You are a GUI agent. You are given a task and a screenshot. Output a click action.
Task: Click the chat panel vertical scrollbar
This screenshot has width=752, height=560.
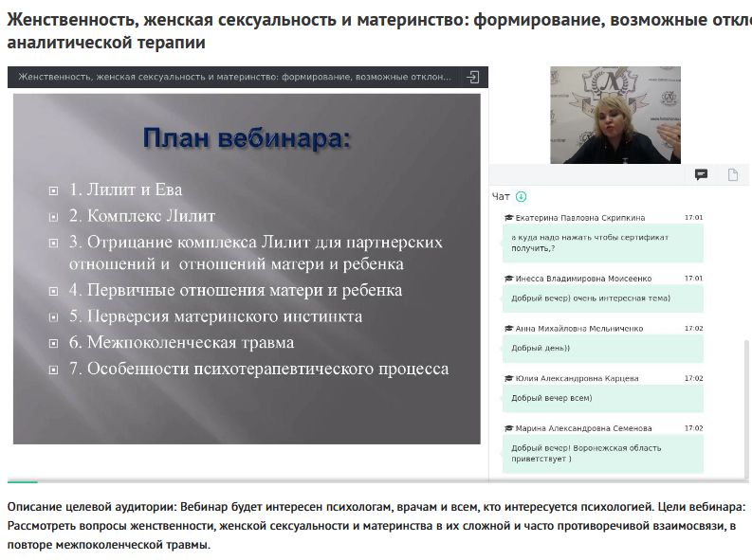(x=745, y=398)
